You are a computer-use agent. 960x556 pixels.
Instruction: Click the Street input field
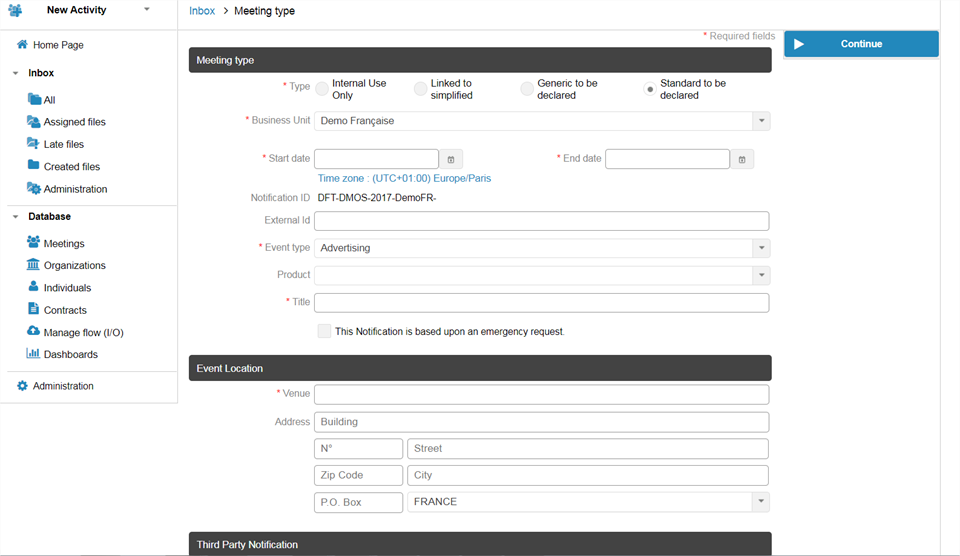coord(588,448)
